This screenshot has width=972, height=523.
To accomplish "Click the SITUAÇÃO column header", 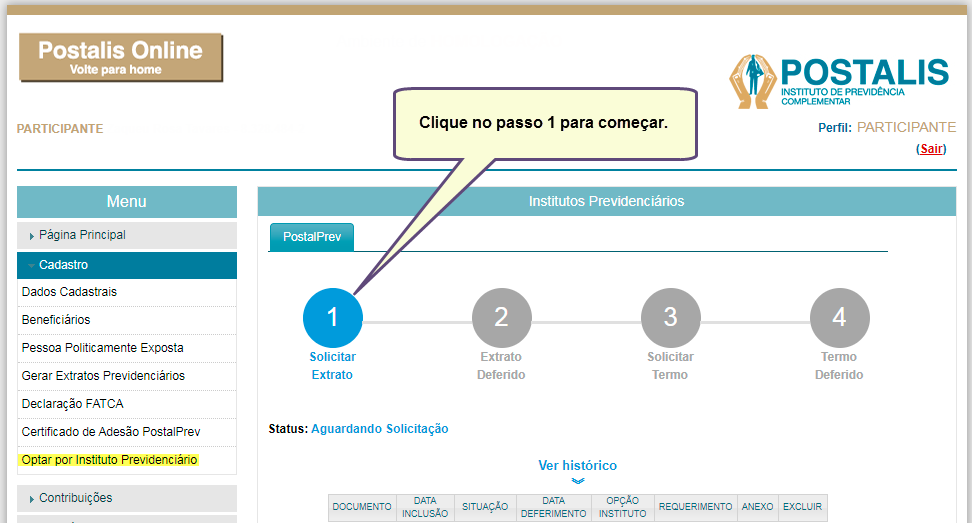I will coord(485,507).
